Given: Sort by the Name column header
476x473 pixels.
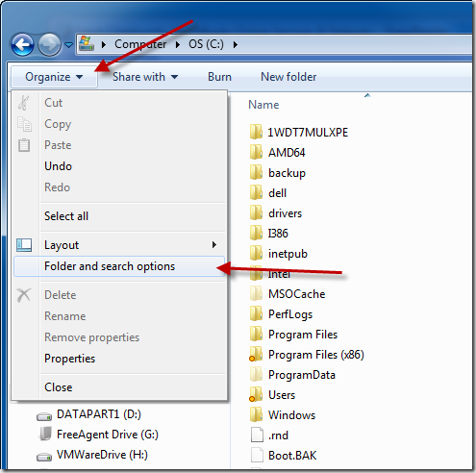Looking at the screenshot, I should [263, 105].
